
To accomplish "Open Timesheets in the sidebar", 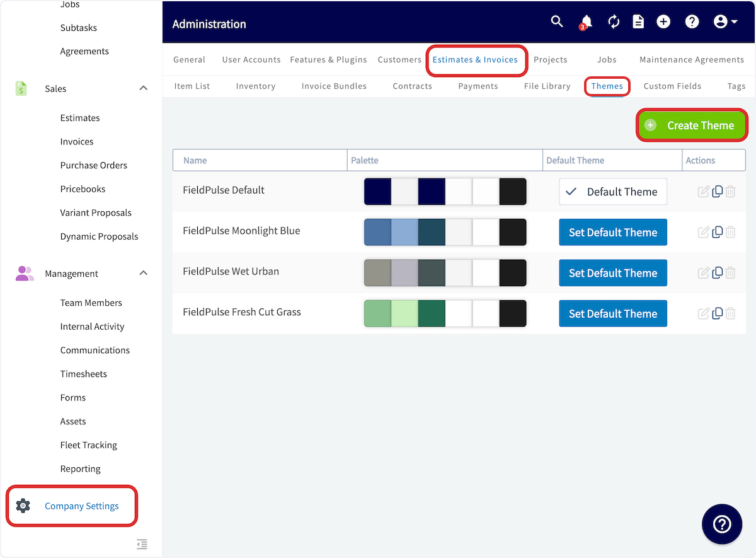I will pos(84,374).
